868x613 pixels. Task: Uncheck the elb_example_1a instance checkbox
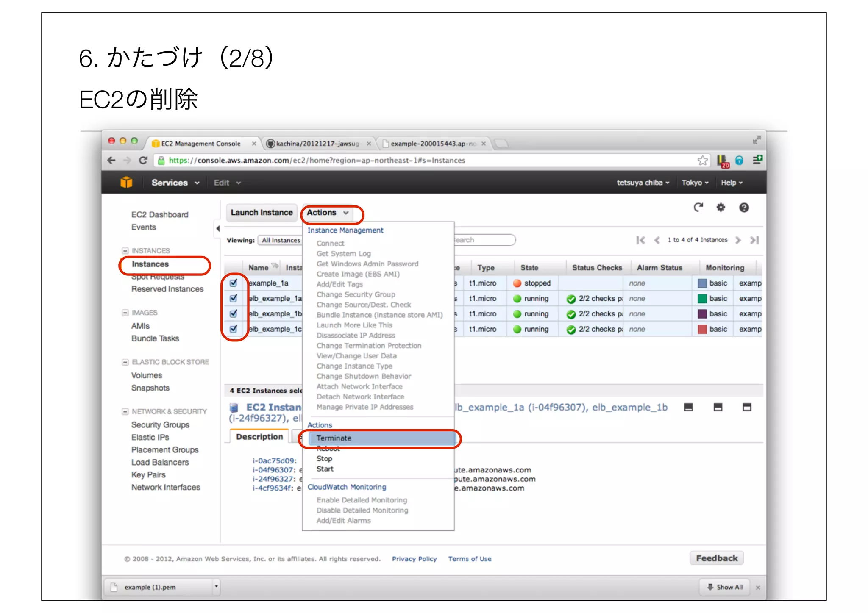[x=233, y=298]
